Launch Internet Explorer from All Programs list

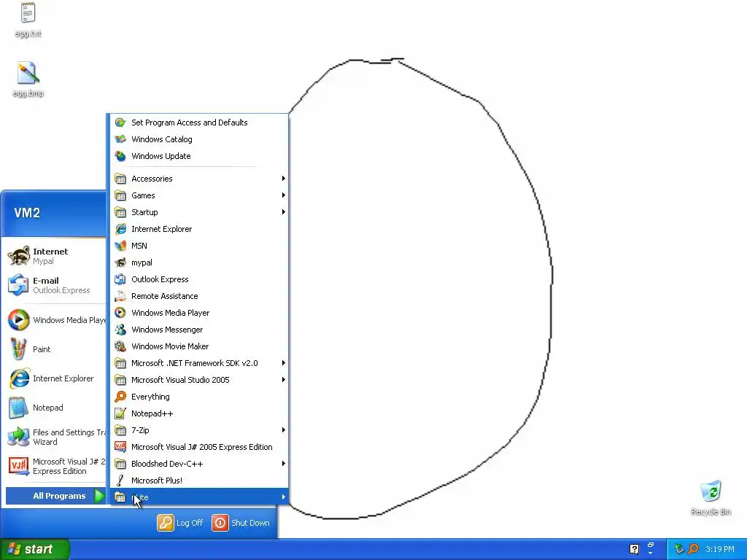pos(198,228)
